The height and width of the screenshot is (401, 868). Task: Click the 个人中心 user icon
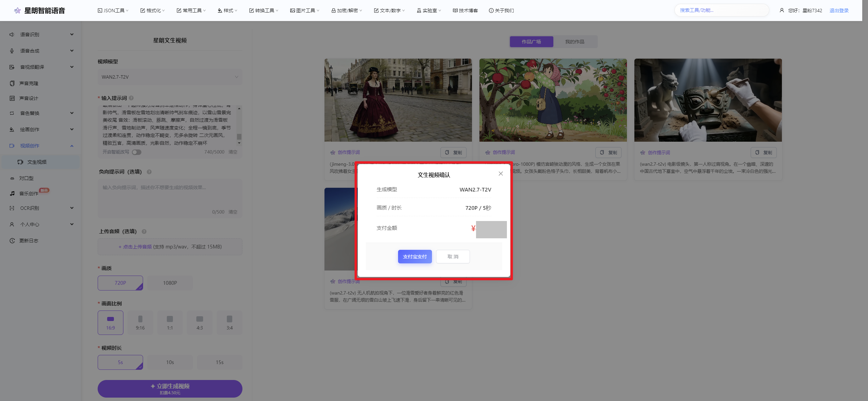[12, 224]
